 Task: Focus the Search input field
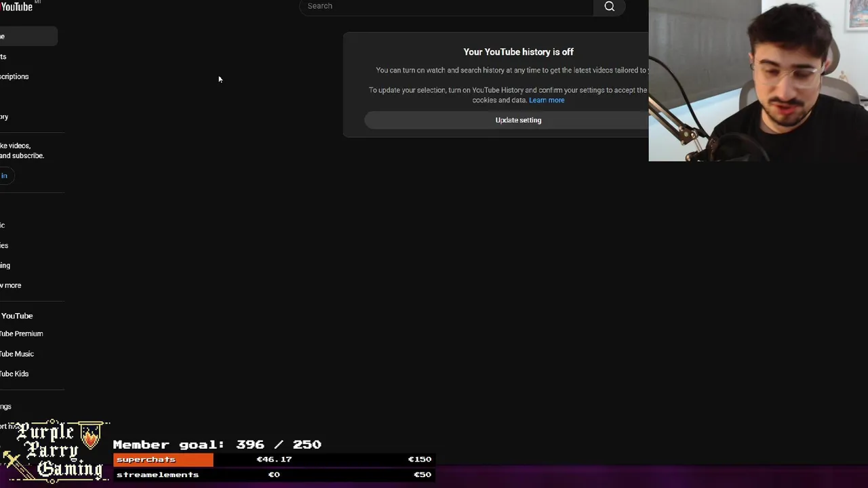(x=446, y=6)
